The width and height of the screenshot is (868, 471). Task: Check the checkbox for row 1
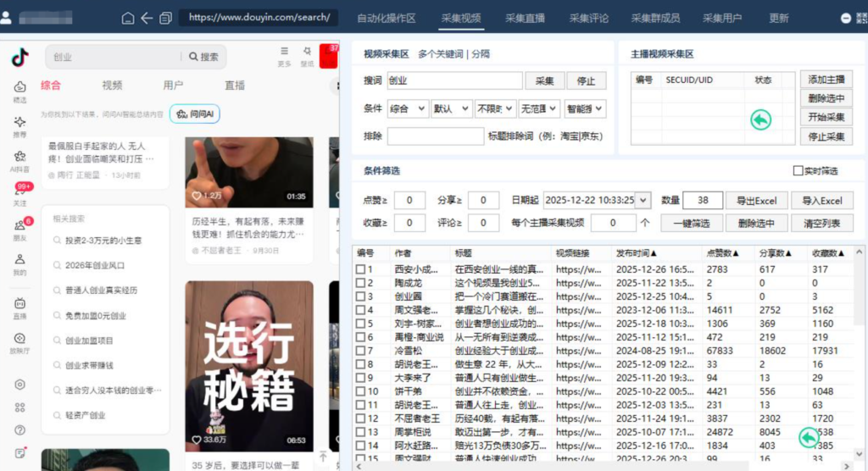(x=361, y=269)
